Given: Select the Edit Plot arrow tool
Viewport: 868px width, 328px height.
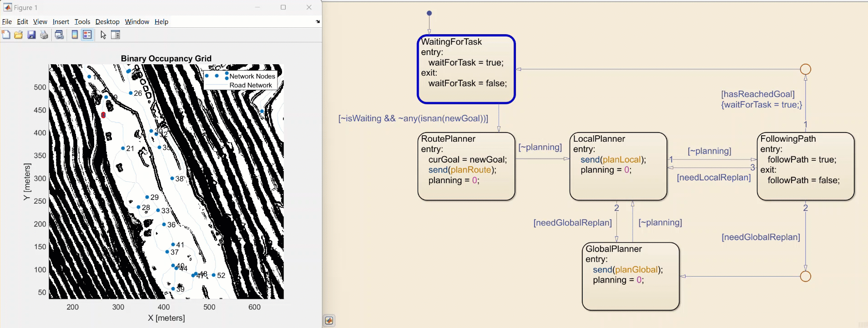Looking at the screenshot, I should click(x=103, y=35).
